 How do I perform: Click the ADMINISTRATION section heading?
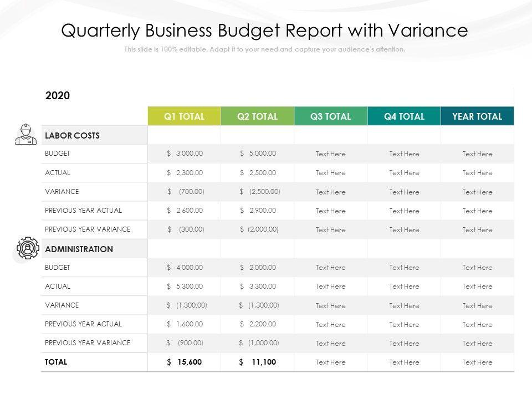click(79, 249)
